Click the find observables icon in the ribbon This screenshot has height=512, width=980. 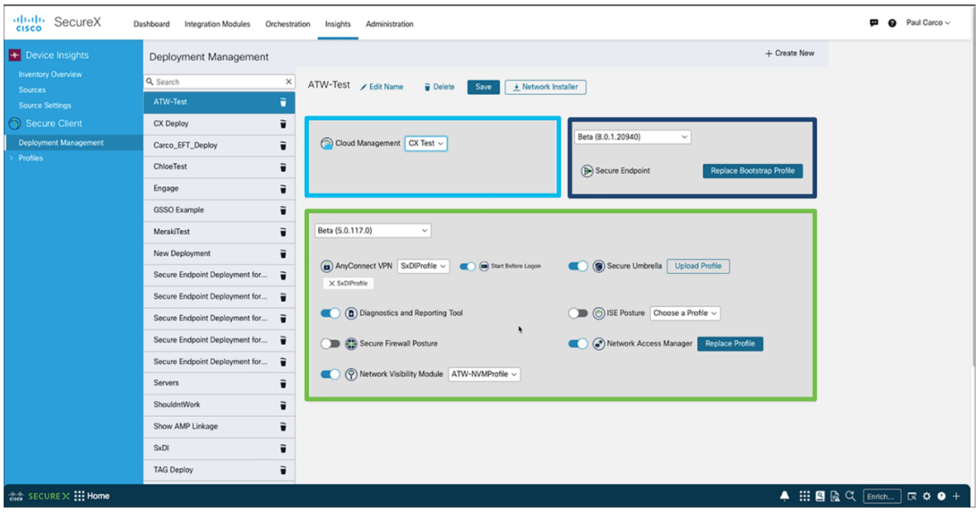[x=912, y=497]
